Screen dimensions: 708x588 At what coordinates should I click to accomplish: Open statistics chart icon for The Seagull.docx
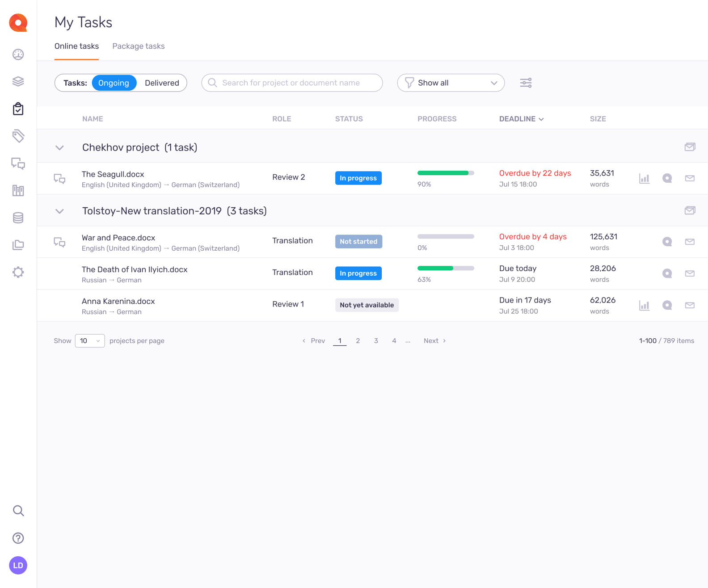pyautogui.click(x=644, y=178)
